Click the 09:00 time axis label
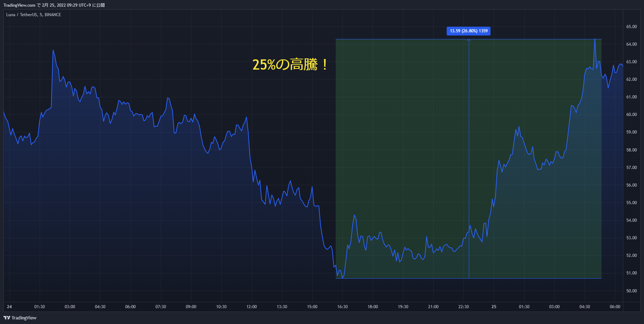Image resolution: width=644 pixels, height=324 pixels. click(x=191, y=307)
